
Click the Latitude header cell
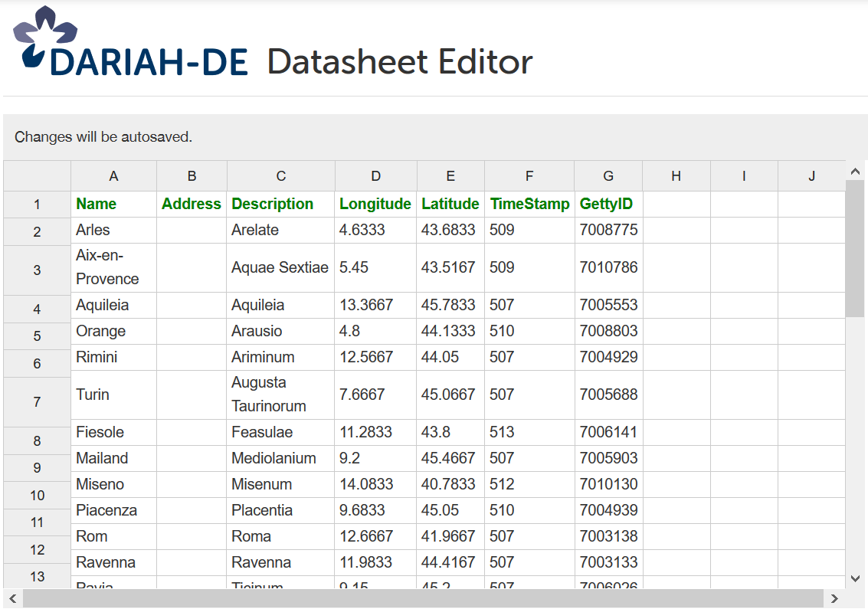click(450, 205)
